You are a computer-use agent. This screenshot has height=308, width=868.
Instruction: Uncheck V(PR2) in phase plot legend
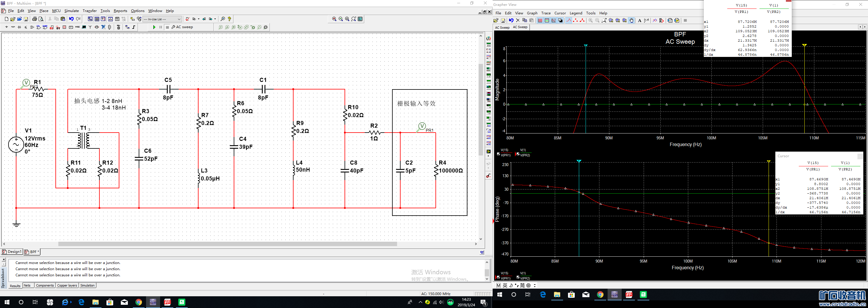(x=518, y=277)
